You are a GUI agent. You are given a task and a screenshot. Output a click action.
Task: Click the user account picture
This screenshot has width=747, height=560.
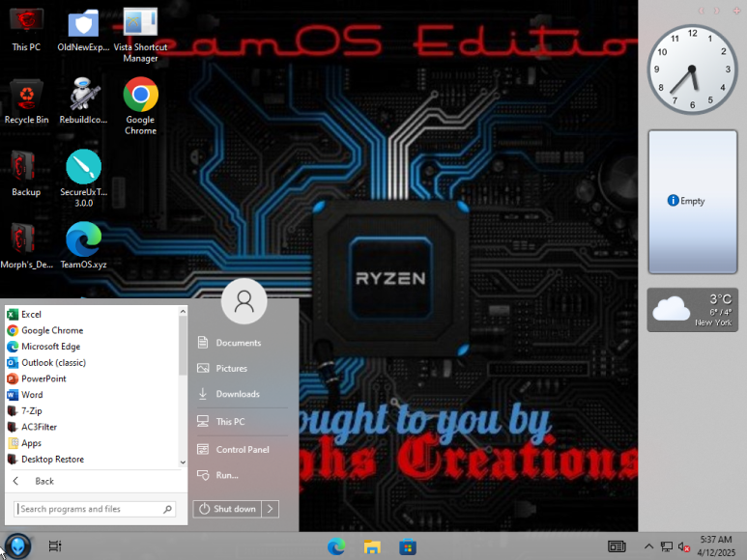(244, 301)
